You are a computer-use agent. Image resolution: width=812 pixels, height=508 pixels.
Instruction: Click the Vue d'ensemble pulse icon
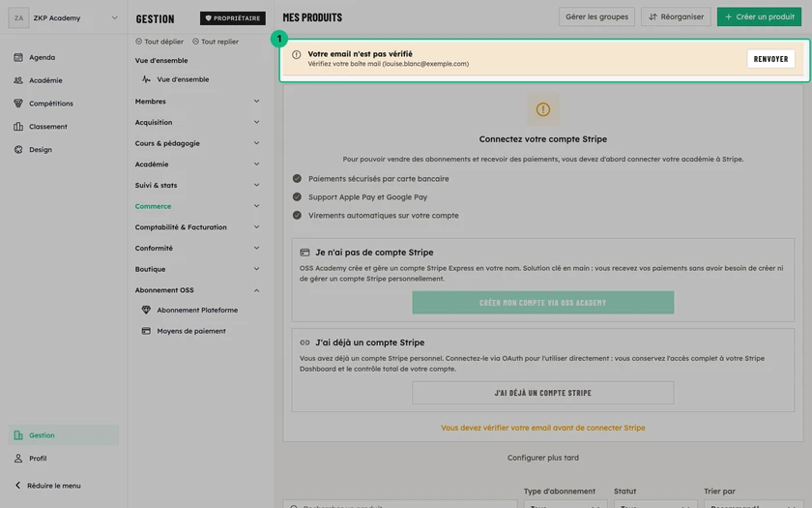pyautogui.click(x=146, y=79)
